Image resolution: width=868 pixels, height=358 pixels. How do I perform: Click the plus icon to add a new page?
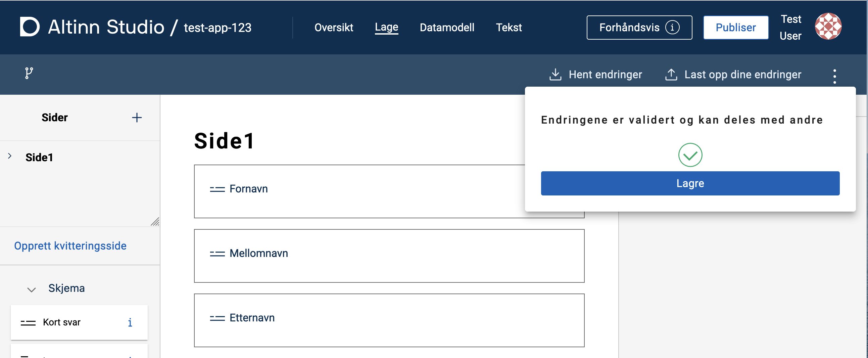point(137,118)
